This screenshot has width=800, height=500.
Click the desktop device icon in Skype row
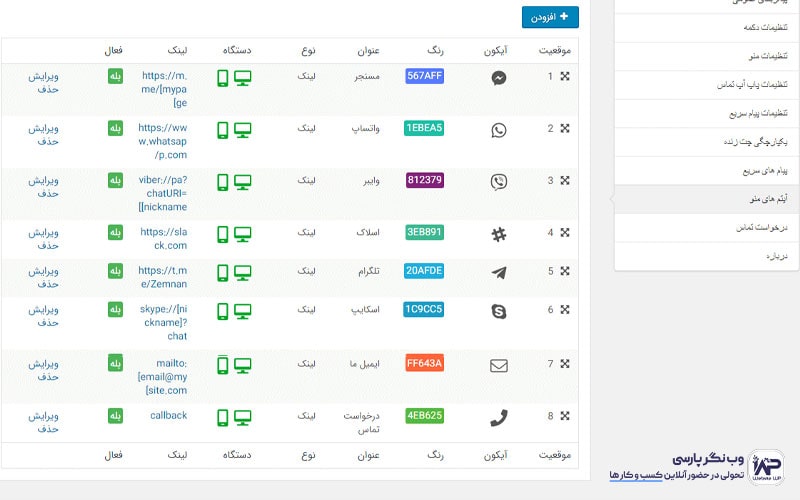tap(242, 311)
